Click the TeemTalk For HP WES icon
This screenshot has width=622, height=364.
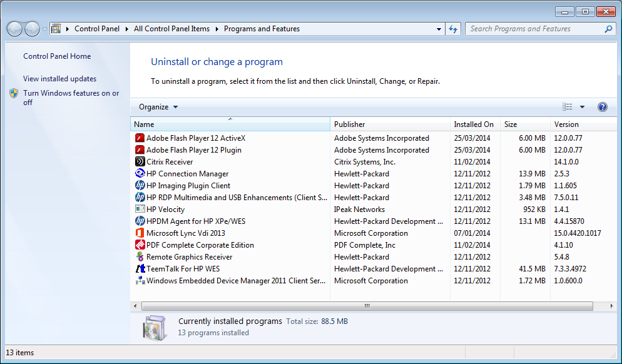(140, 269)
